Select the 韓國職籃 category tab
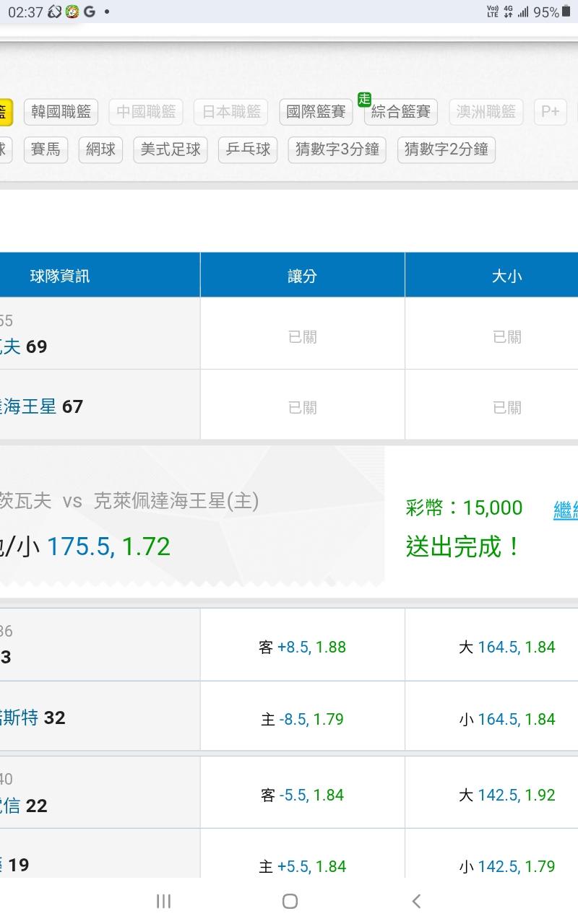Screen dimensions: 578x924 click(x=61, y=112)
